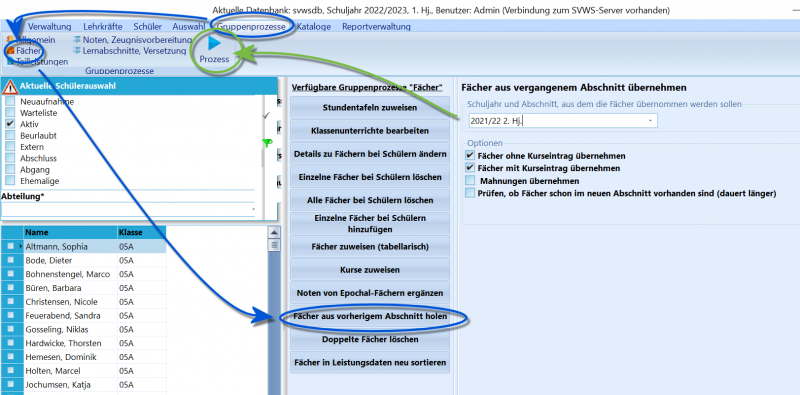Click Doppelte Fächer löschen button

coord(370,339)
